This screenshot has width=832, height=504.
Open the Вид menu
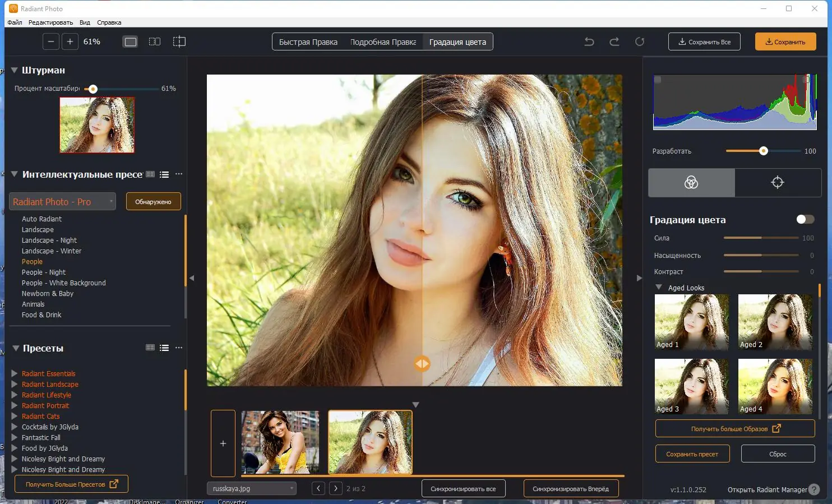tap(85, 22)
